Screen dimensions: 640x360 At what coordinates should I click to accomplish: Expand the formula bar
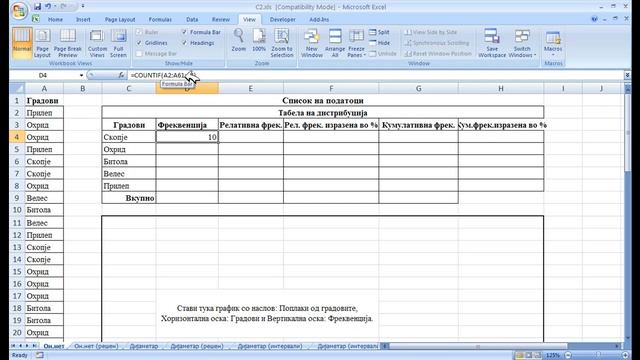(x=627, y=75)
